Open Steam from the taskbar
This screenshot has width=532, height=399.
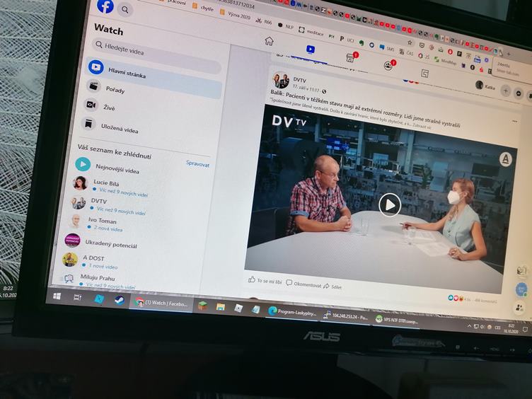click(119, 300)
